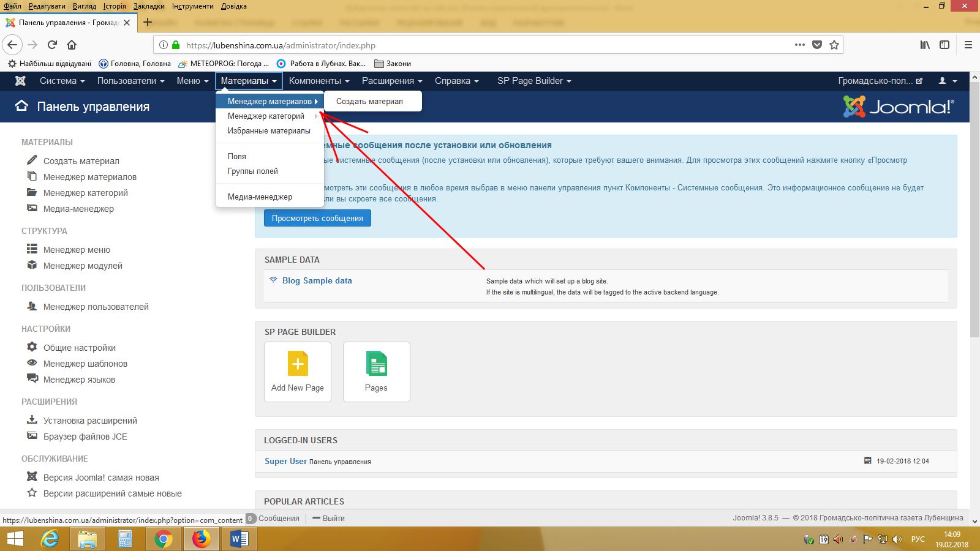Image resolution: width=980 pixels, height=551 pixels.
Task: Click the copy icon beside Менеджер материалов
Action: pyautogui.click(x=32, y=176)
